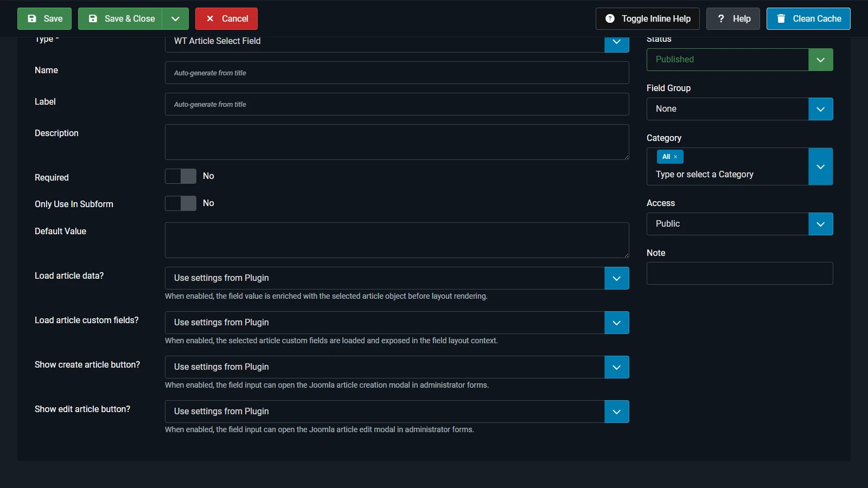Click Save & Close

coord(120,18)
